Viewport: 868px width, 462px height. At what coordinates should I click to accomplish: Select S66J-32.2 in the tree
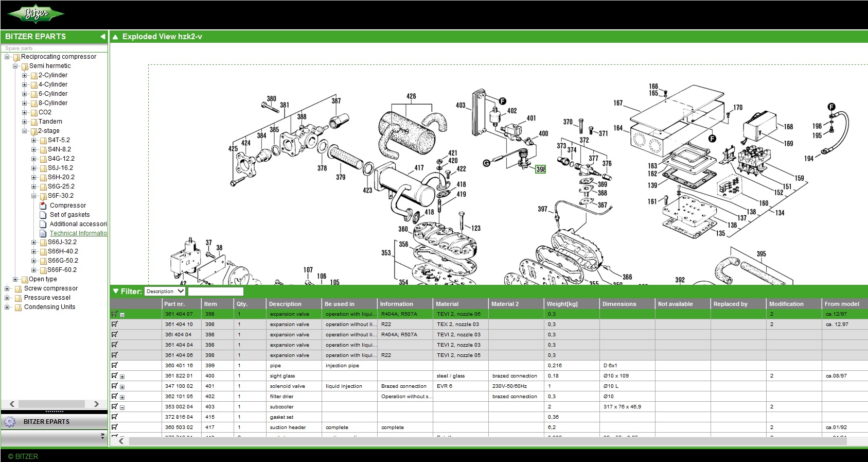click(x=62, y=242)
